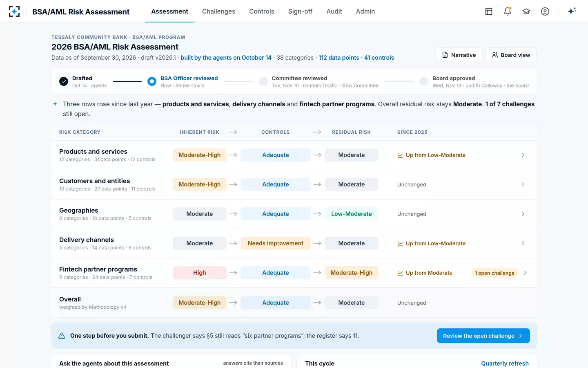Click the 1 of 7 challenges text
Screen dimensions: 588x368
510,104
